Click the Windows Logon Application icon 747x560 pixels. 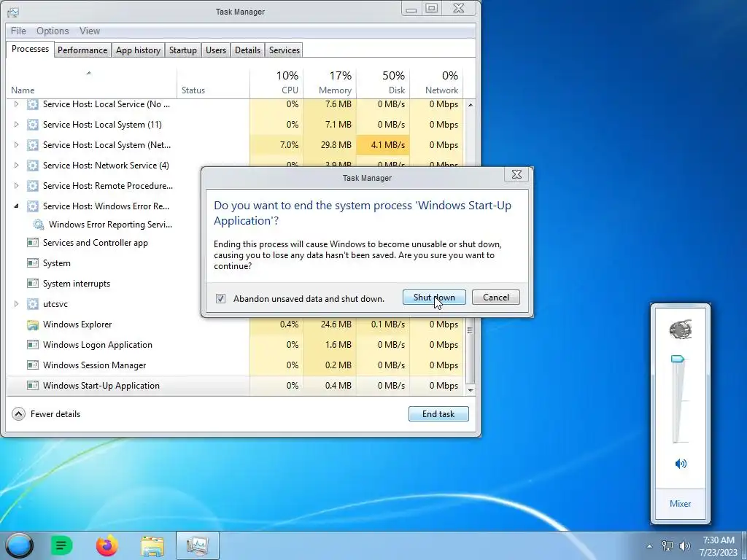[x=32, y=345]
